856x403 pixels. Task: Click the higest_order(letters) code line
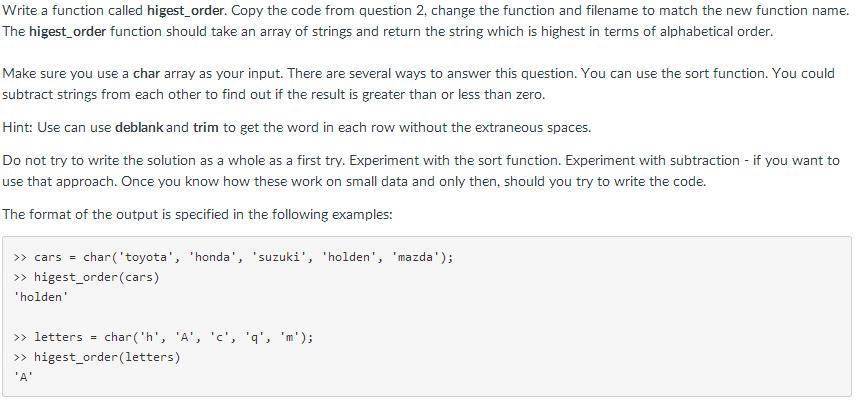point(107,357)
